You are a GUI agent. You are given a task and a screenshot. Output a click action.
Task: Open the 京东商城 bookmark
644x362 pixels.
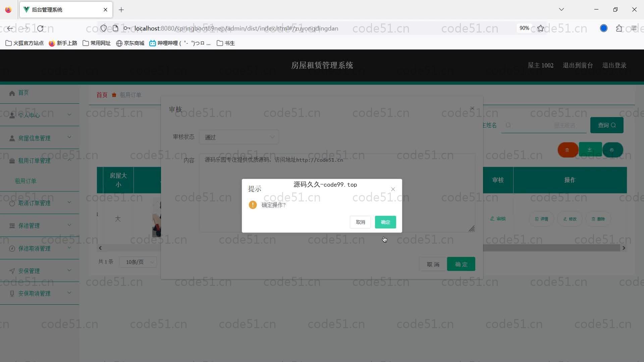pyautogui.click(x=130, y=43)
